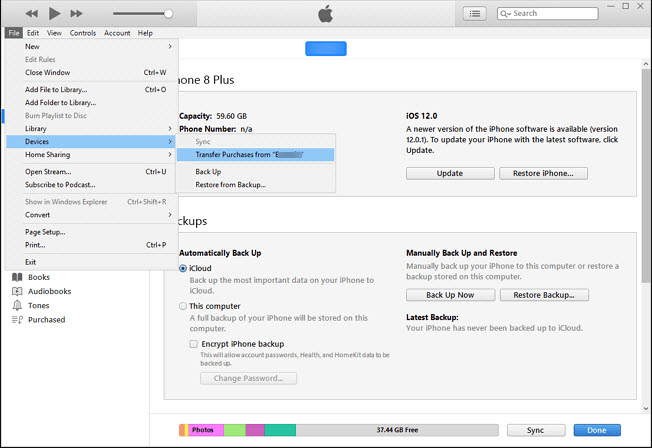The image size is (652, 448).
Task: Choose Exit from File menu
Action: tap(92, 262)
